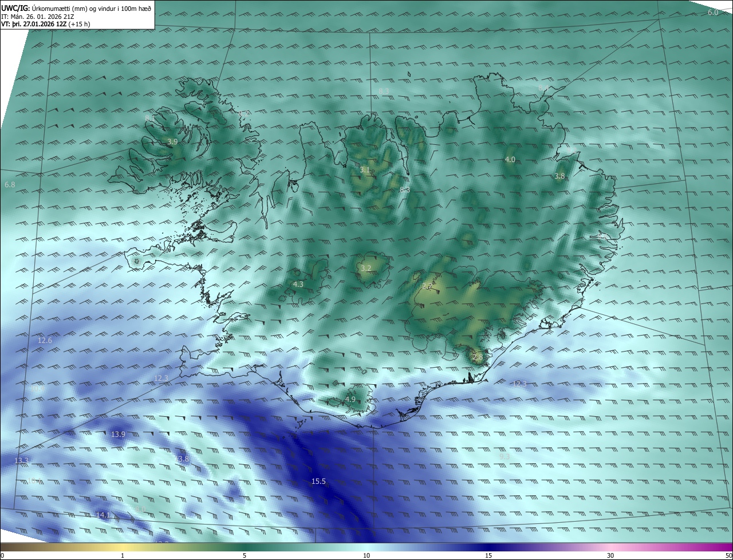The width and height of the screenshot is (733, 560).
Task: Click the '10' tick on the color scale
Action: [x=366, y=556]
